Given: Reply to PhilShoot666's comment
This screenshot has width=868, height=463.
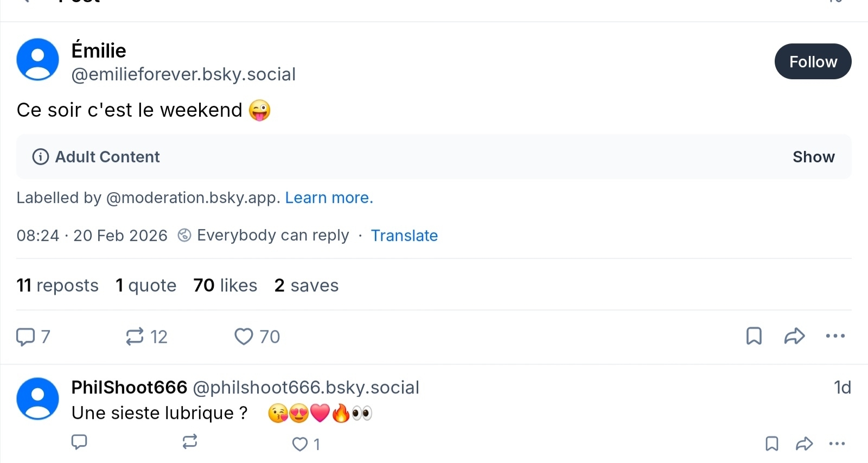Looking at the screenshot, I should coord(79,442).
